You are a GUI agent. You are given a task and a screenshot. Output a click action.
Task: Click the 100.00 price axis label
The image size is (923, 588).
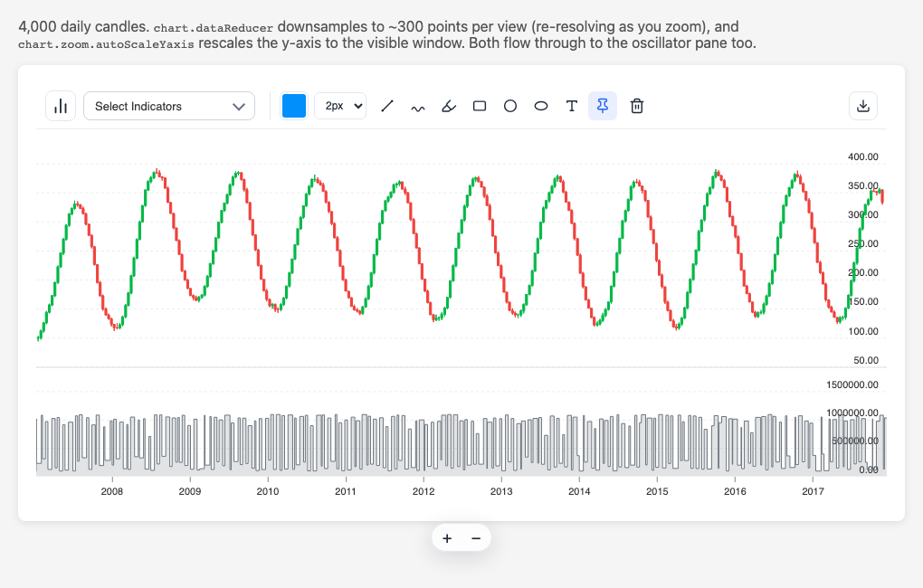pos(863,331)
